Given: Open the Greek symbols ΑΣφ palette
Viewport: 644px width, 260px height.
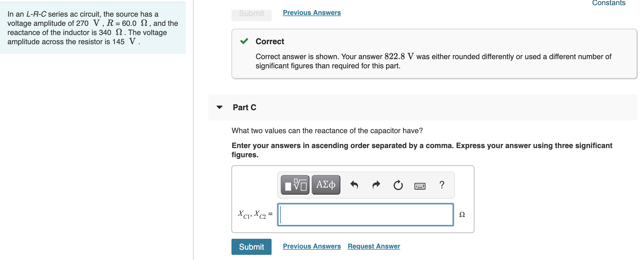Looking at the screenshot, I should tap(325, 185).
